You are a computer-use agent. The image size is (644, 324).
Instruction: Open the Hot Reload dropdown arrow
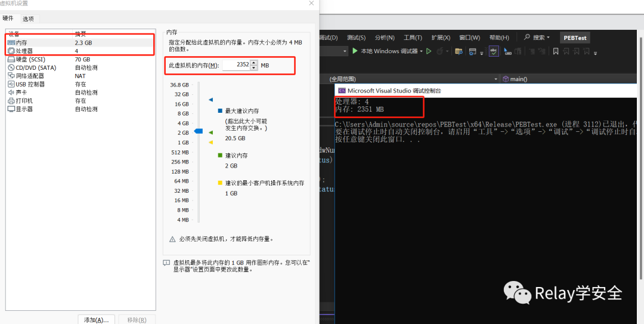click(x=447, y=51)
